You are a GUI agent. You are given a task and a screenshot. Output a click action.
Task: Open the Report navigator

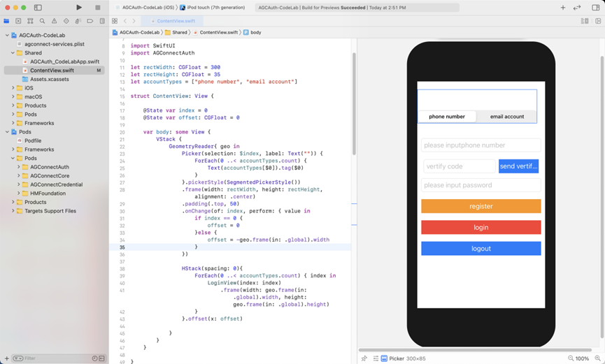pos(102,21)
